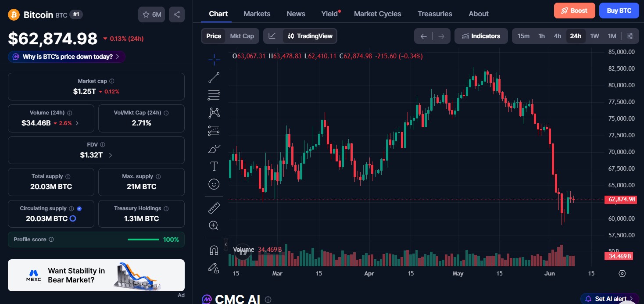Switch to TradingView chart mode

(x=310, y=36)
